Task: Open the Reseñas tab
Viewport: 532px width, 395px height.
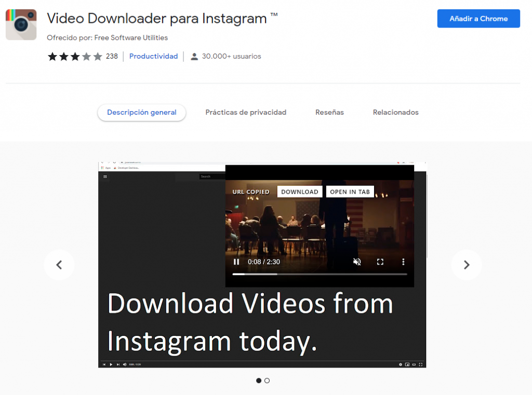Action: (x=329, y=112)
